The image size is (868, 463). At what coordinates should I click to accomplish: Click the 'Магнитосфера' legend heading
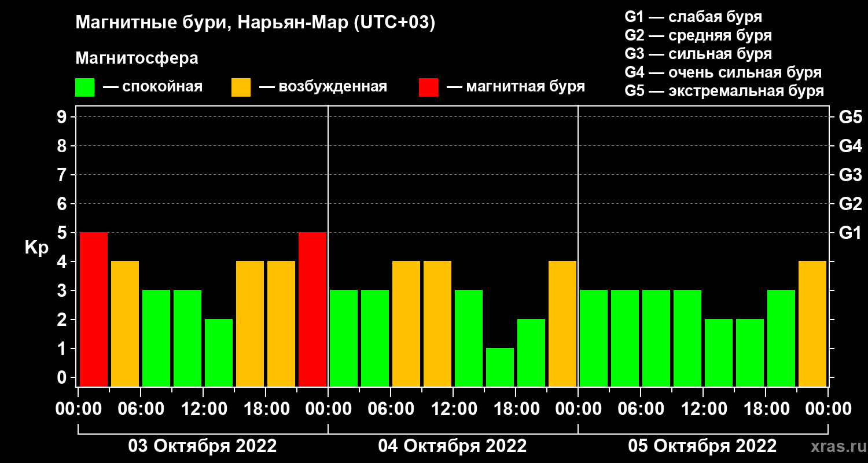(137, 58)
